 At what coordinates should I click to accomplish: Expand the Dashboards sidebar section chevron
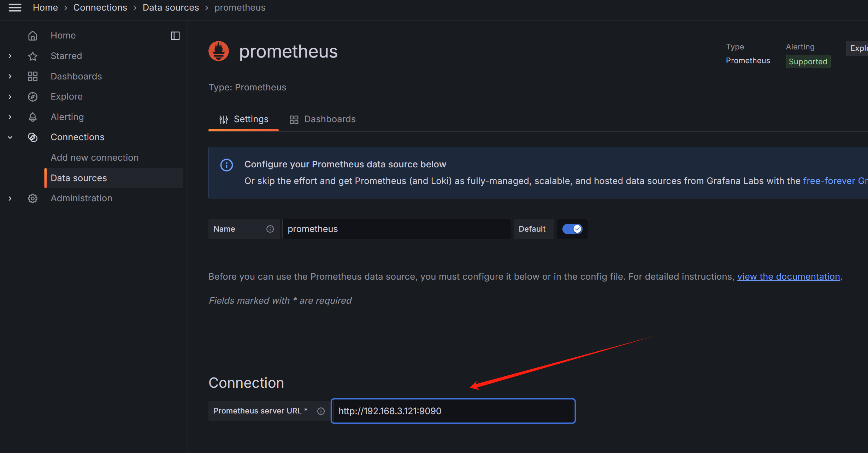click(x=10, y=76)
